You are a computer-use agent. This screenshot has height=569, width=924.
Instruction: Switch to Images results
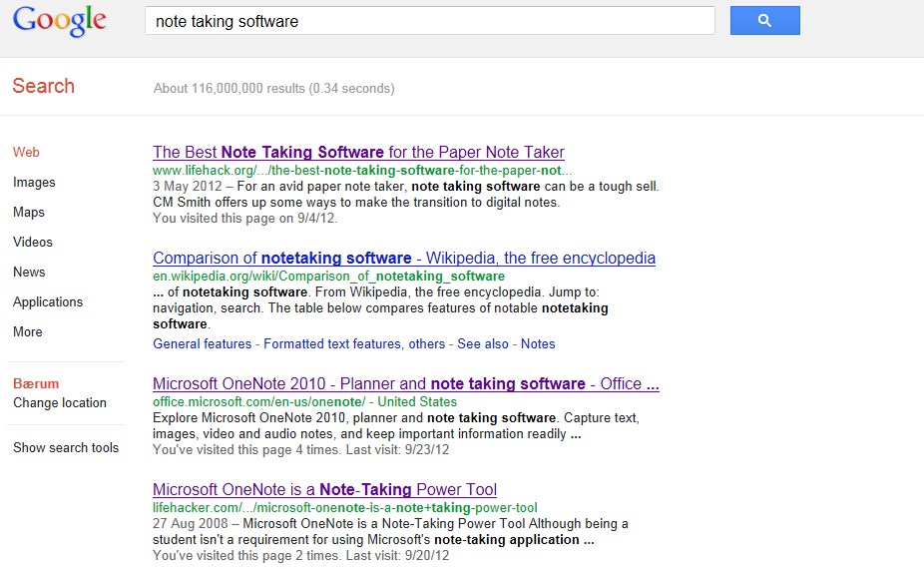[34, 183]
